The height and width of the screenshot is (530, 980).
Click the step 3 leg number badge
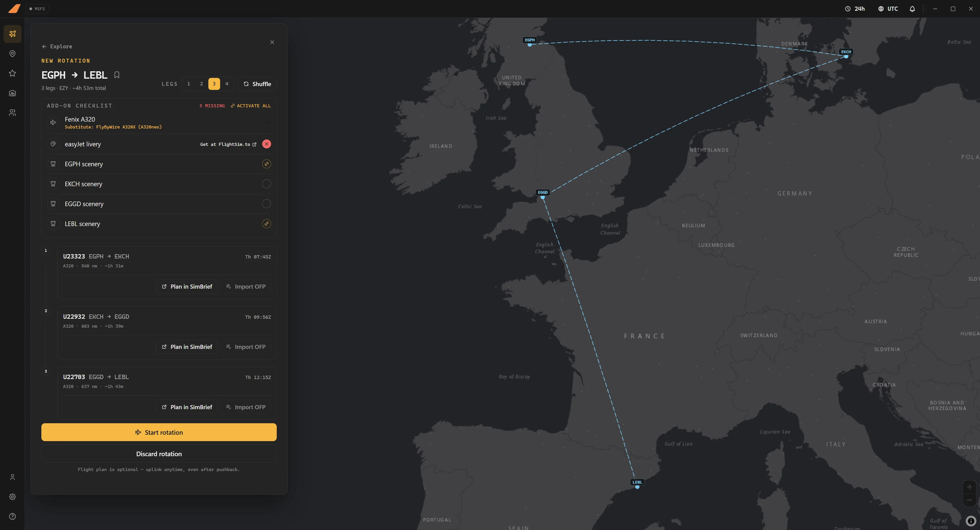[x=46, y=371]
